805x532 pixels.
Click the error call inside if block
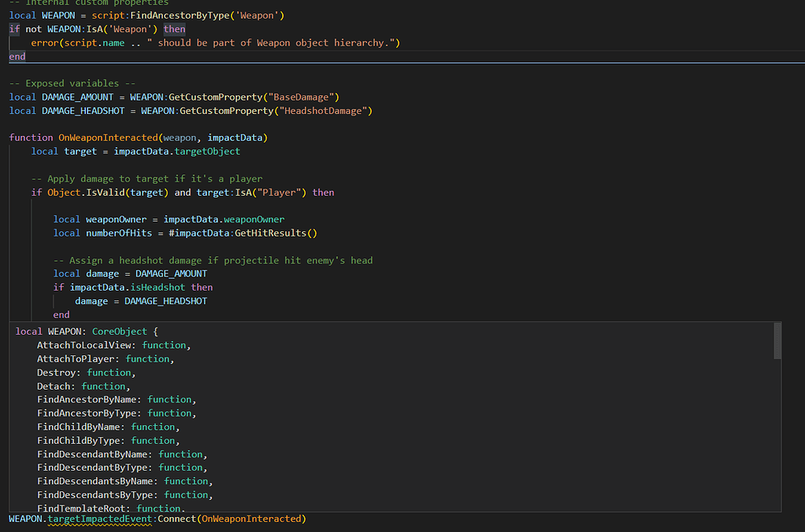tap(45, 42)
